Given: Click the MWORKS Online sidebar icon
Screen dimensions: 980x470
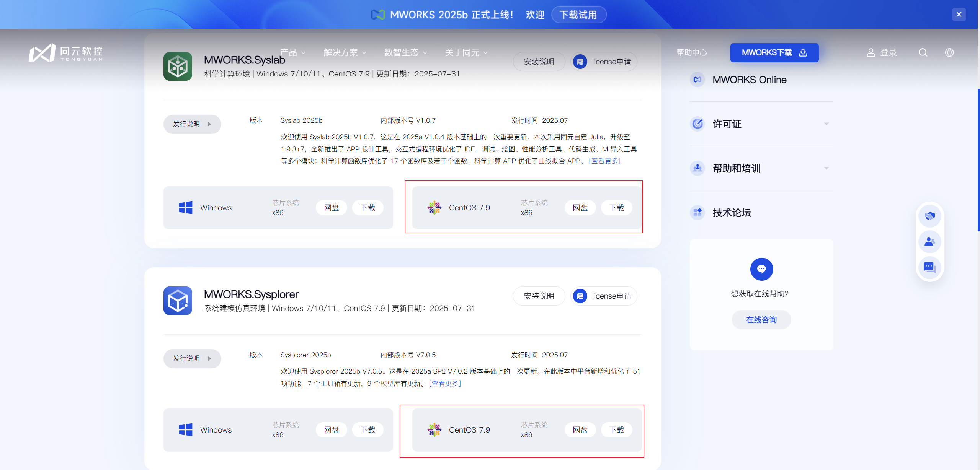Looking at the screenshot, I should pyautogui.click(x=697, y=80).
